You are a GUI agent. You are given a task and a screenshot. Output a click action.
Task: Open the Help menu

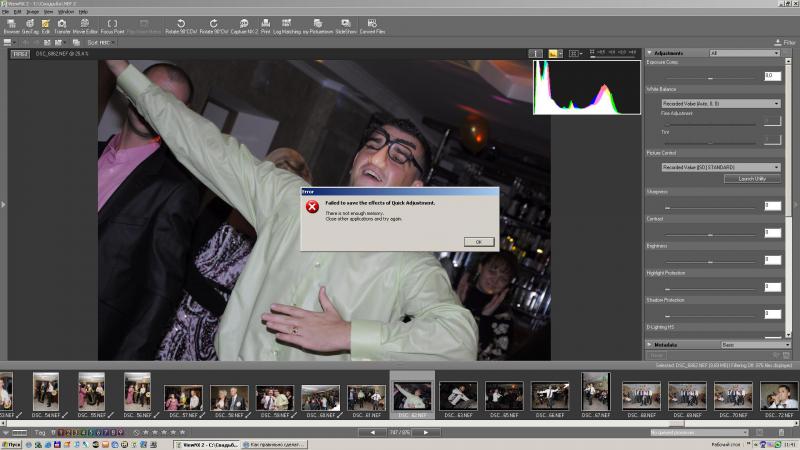[x=83, y=12]
